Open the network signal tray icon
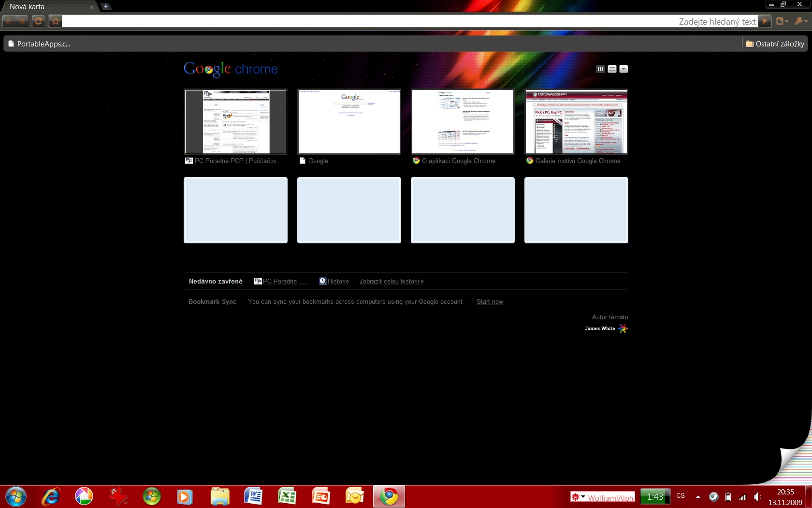The height and width of the screenshot is (508, 812). tap(743, 497)
